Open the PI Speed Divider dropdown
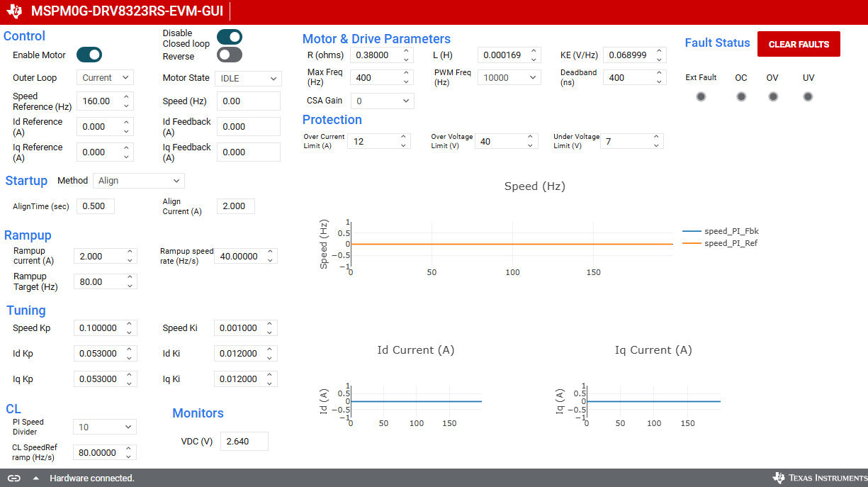 104,427
